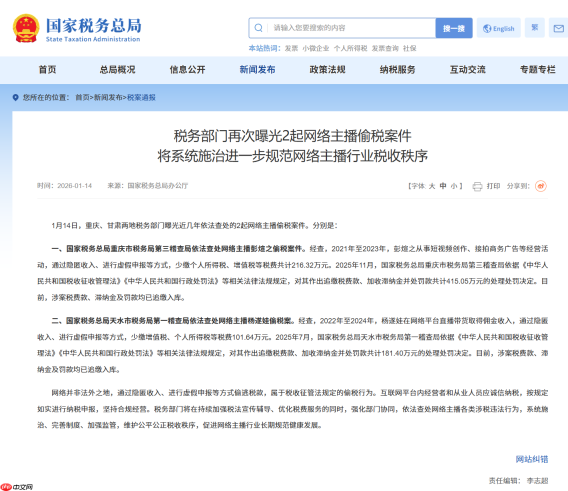Open the 新闻发布 menu
The width and height of the screenshot is (568, 491).
coord(258,70)
